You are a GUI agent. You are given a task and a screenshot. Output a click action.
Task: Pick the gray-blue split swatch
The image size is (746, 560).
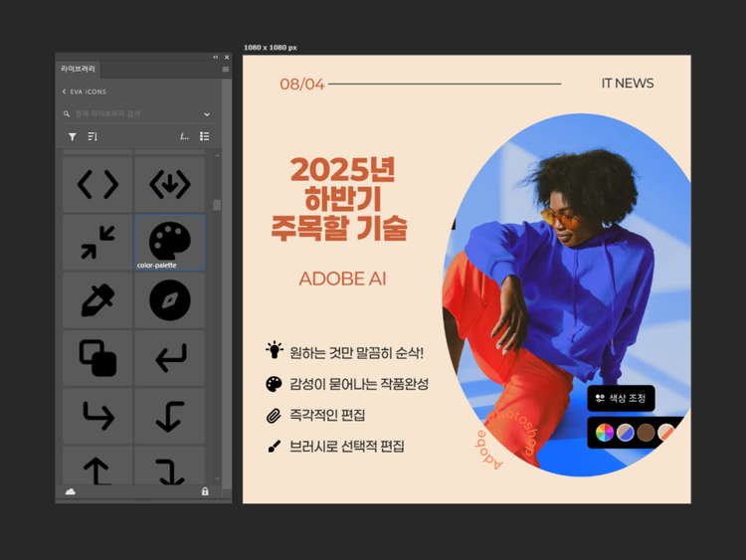[x=626, y=433]
